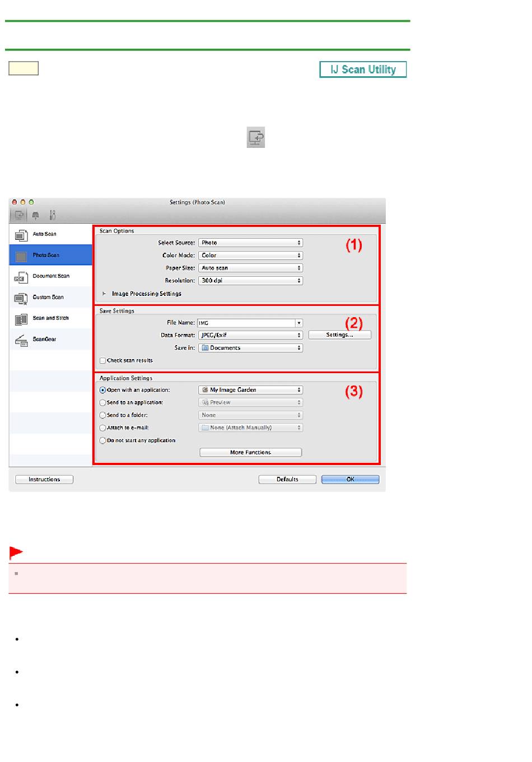Image resolution: width=532 pixels, height=762 pixels.
Task: Expand Image Processing Settings triangle
Action: 104,294
